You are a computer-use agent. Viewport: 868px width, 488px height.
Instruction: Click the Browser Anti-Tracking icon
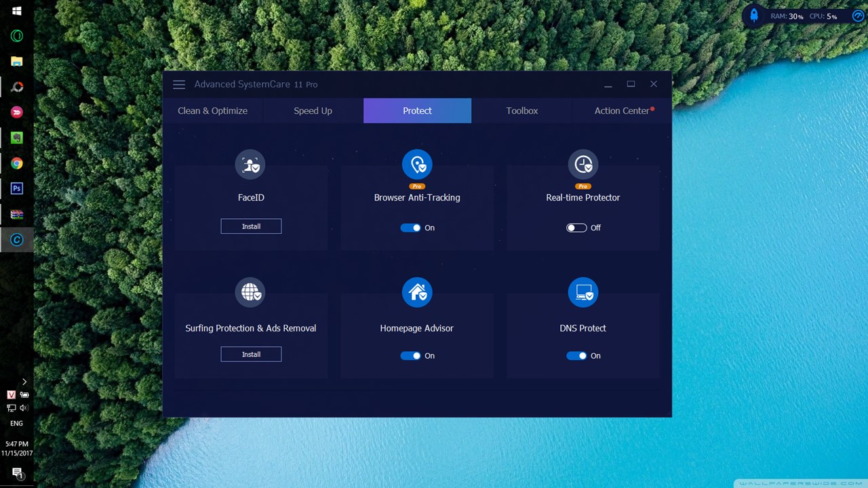click(x=417, y=165)
